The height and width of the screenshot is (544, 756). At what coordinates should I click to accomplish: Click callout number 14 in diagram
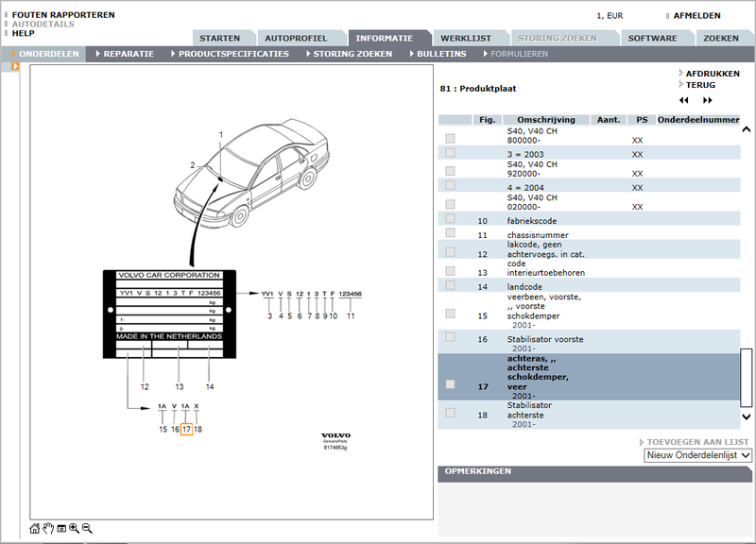tap(210, 386)
